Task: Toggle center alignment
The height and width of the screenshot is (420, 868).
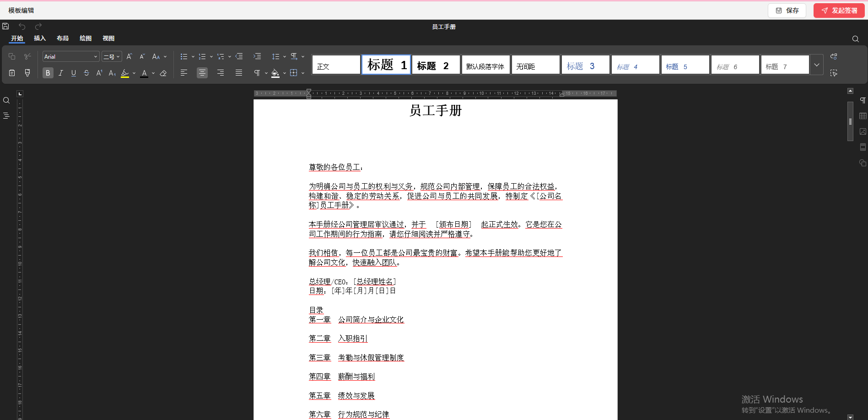Action: pos(202,73)
